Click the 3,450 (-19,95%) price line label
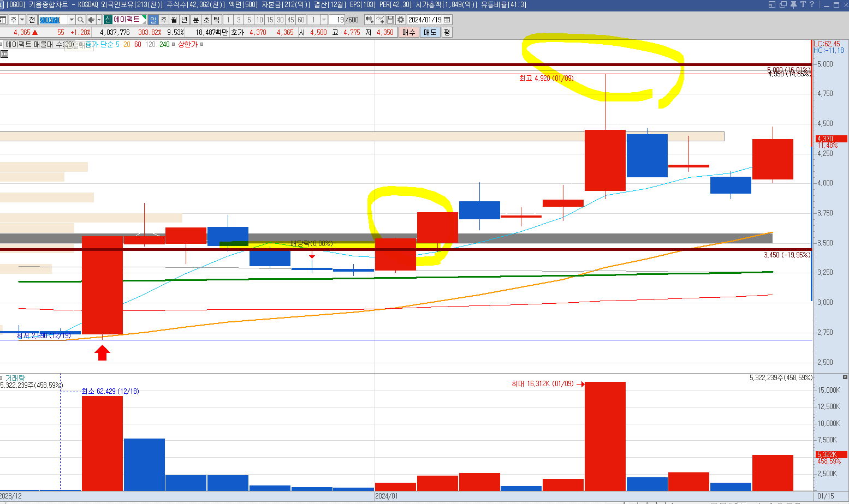The width and height of the screenshot is (849, 504). [787, 255]
